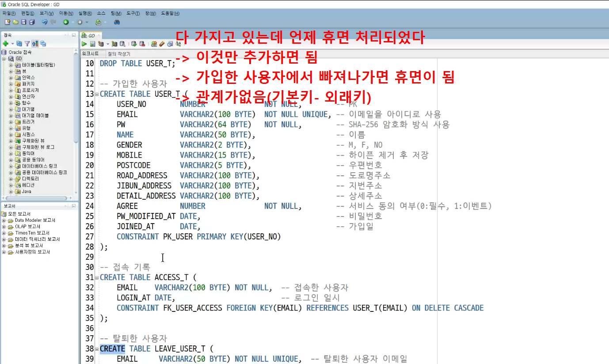Image resolution: width=609 pixels, height=364 pixels.
Task: Open the 도움말(H) menu
Action: click(x=170, y=13)
